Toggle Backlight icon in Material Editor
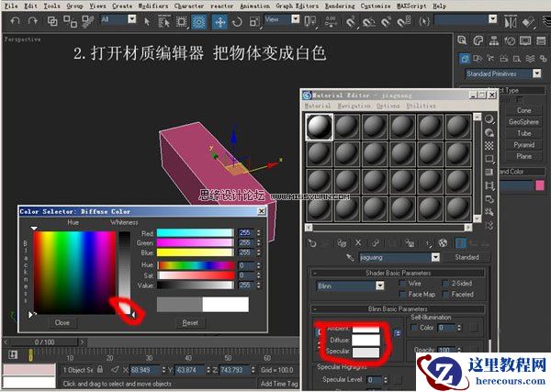The image size is (551, 392). [x=489, y=132]
